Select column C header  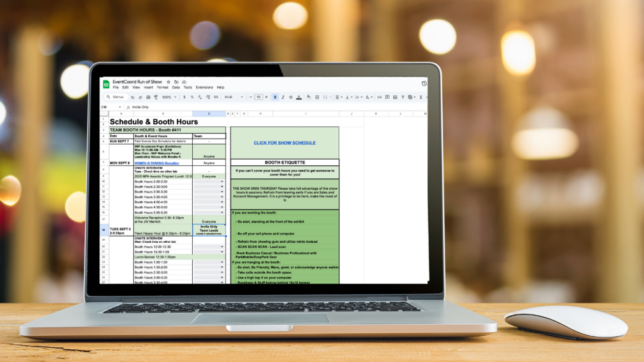coord(209,113)
